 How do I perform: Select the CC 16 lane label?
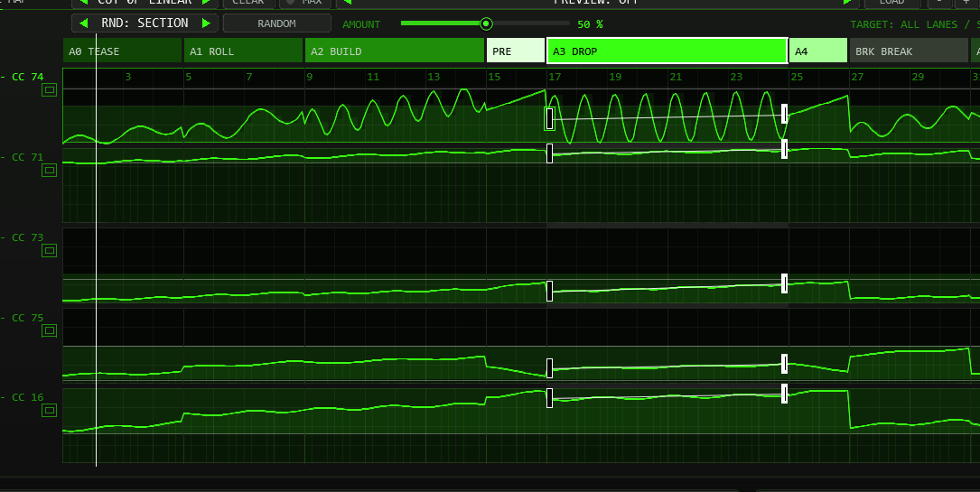pyautogui.click(x=27, y=397)
